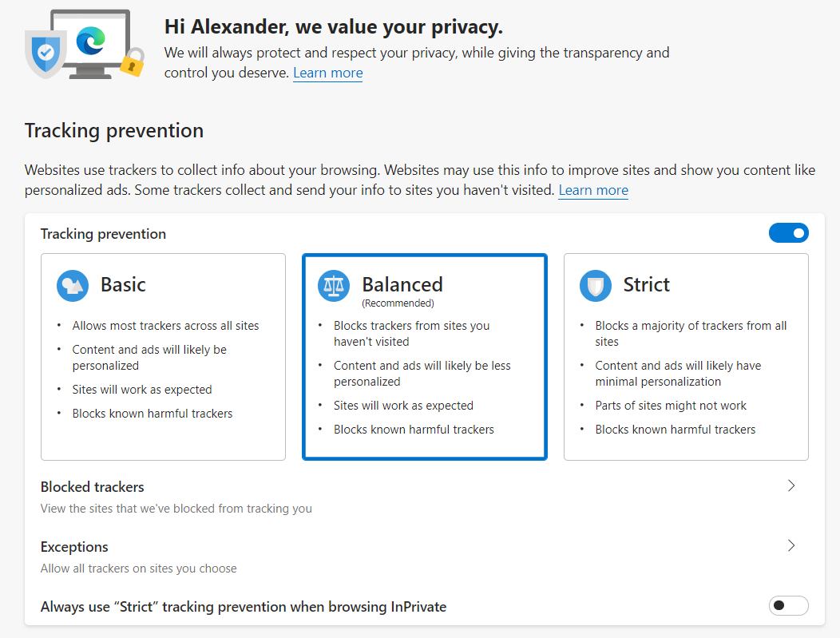Click the Tracking prevention section heading
The width and height of the screenshot is (840, 638).
click(x=114, y=131)
